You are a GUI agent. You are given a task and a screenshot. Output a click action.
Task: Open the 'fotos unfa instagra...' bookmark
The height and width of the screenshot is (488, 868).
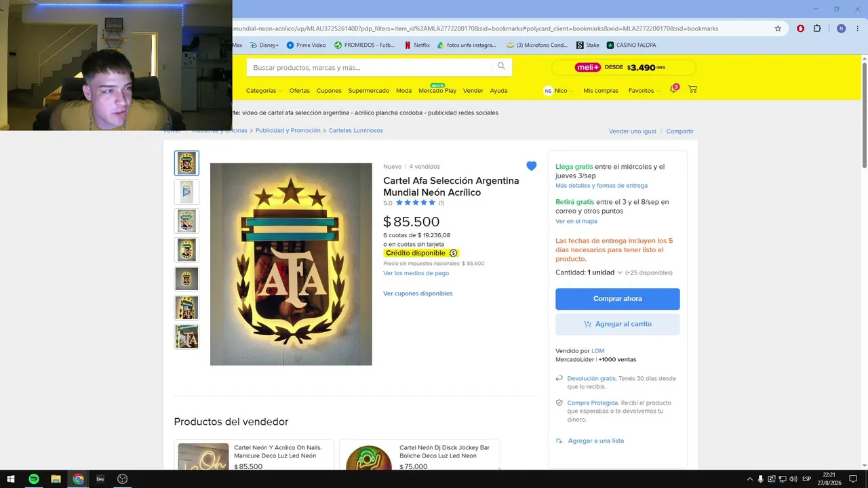pyautogui.click(x=467, y=45)
